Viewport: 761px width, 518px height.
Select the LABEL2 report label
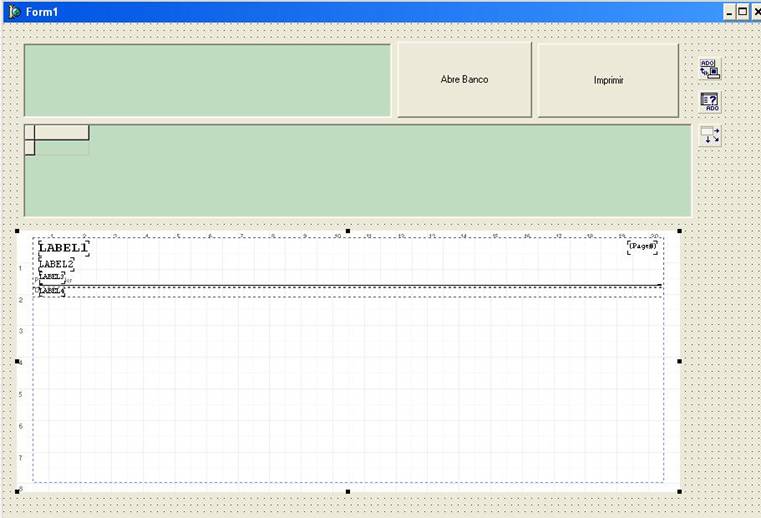pyautogui.click(x=57, y=264)
